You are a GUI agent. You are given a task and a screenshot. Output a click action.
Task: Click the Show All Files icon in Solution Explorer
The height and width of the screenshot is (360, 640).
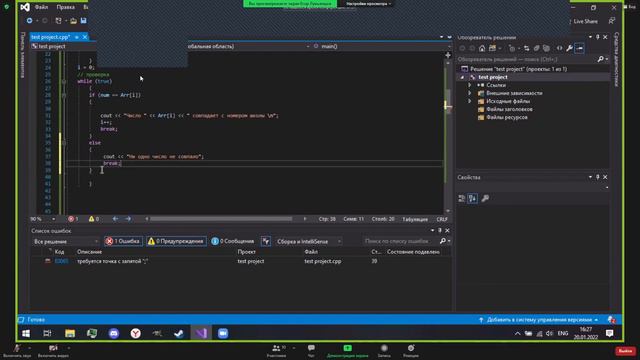click(x=547, y=49)
